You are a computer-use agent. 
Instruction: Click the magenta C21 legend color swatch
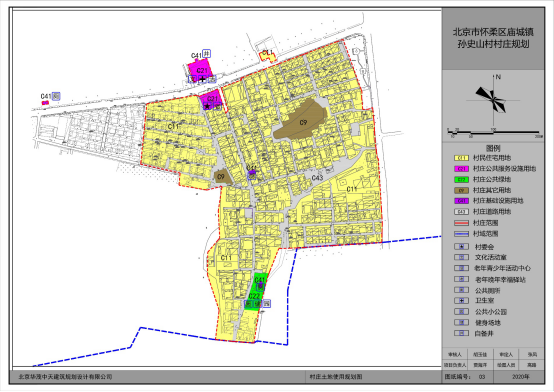tap(461, 169)
